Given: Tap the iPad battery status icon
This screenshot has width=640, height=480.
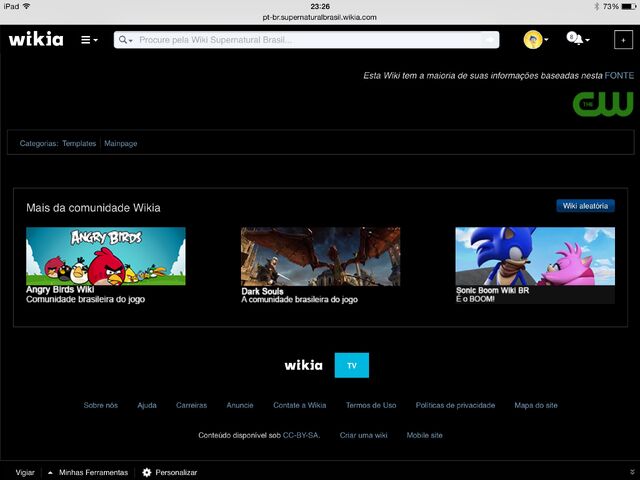Looking at the screenshot, I should click(629, 7).
